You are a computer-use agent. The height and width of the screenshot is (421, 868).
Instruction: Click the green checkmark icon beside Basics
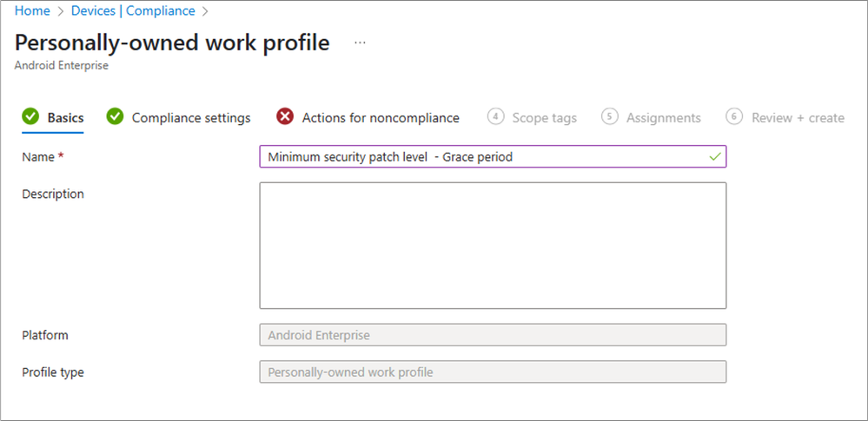[30, 116]
